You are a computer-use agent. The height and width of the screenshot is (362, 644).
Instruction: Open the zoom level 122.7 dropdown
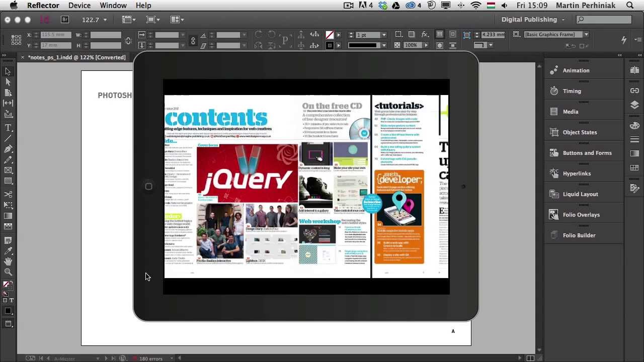tap(105, 20)
